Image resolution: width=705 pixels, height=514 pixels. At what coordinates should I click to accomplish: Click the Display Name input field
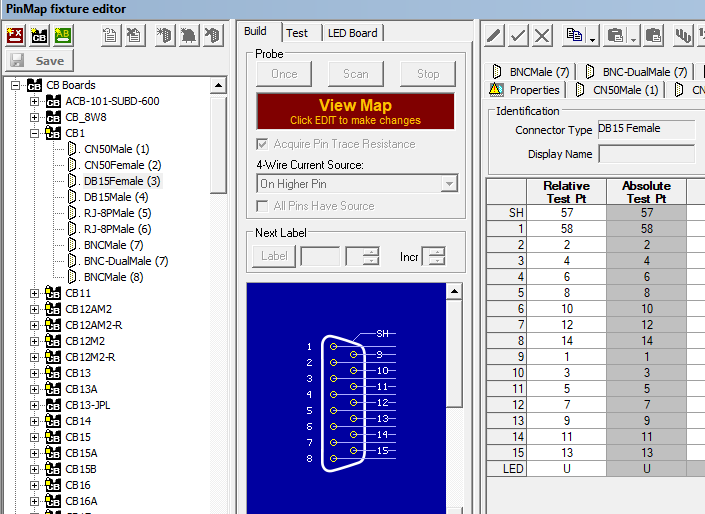click(x=645, y=154)
